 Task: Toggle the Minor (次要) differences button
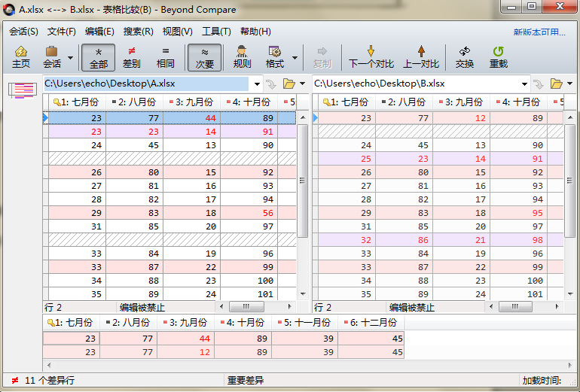coord(205,57)
